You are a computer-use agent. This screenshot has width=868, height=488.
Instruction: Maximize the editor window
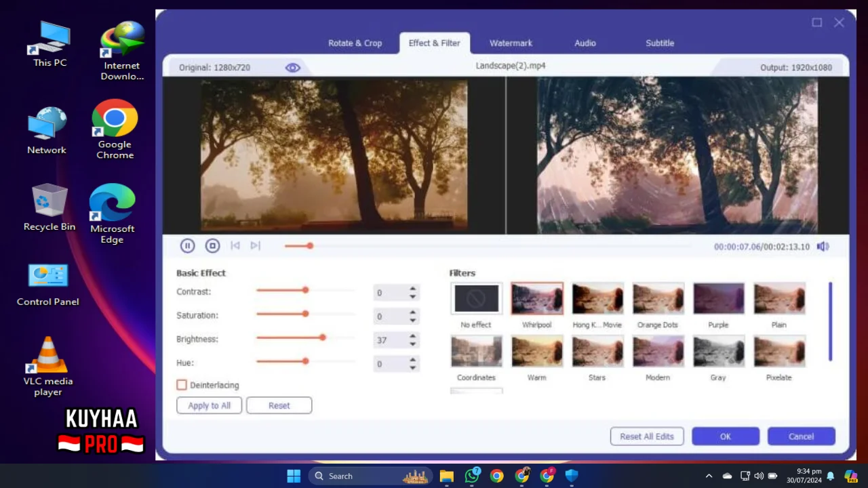[x=817, y=22]
